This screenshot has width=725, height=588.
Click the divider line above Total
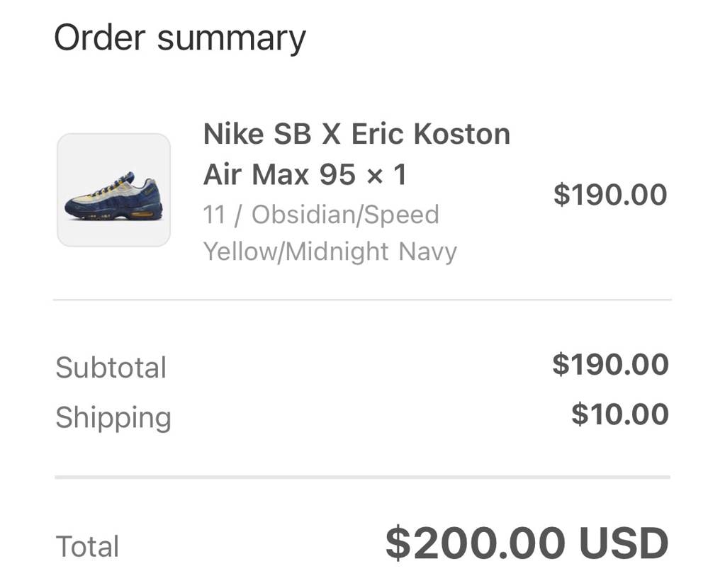click(362, 477)
